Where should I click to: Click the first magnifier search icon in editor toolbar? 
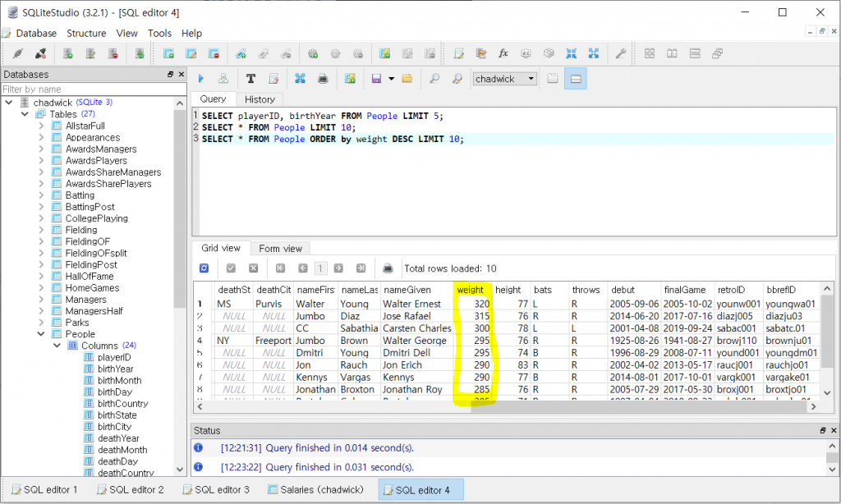pos(434,79)
